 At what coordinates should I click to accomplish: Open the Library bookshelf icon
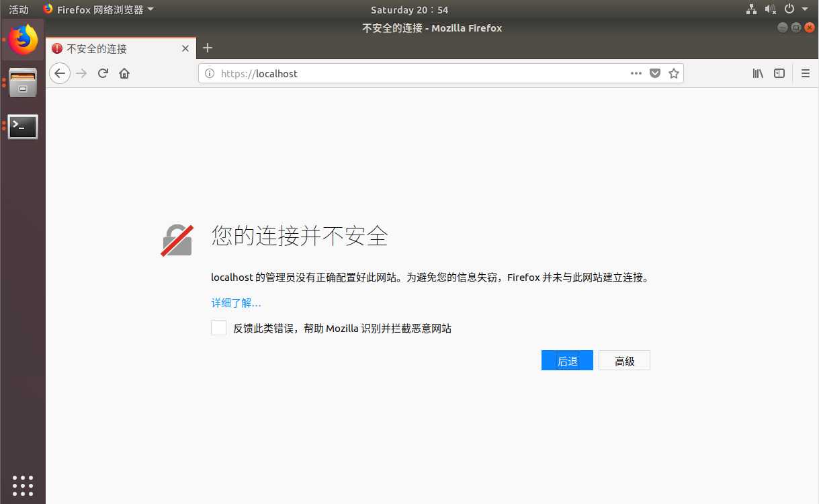point(758,74)
